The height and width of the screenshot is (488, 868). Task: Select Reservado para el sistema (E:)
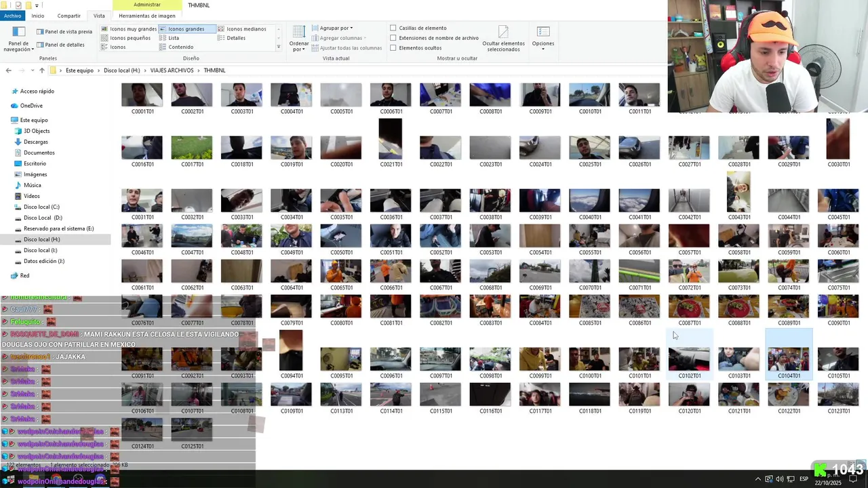54,228
